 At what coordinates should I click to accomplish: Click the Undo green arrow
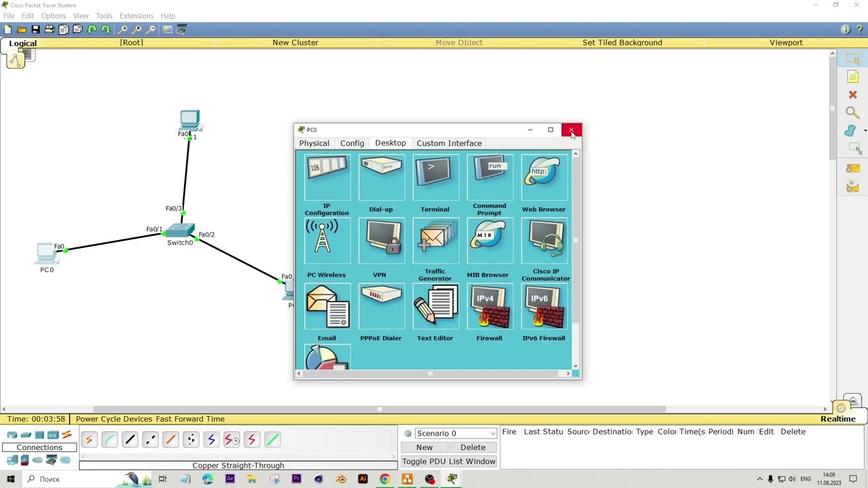[x=92, y=29]
